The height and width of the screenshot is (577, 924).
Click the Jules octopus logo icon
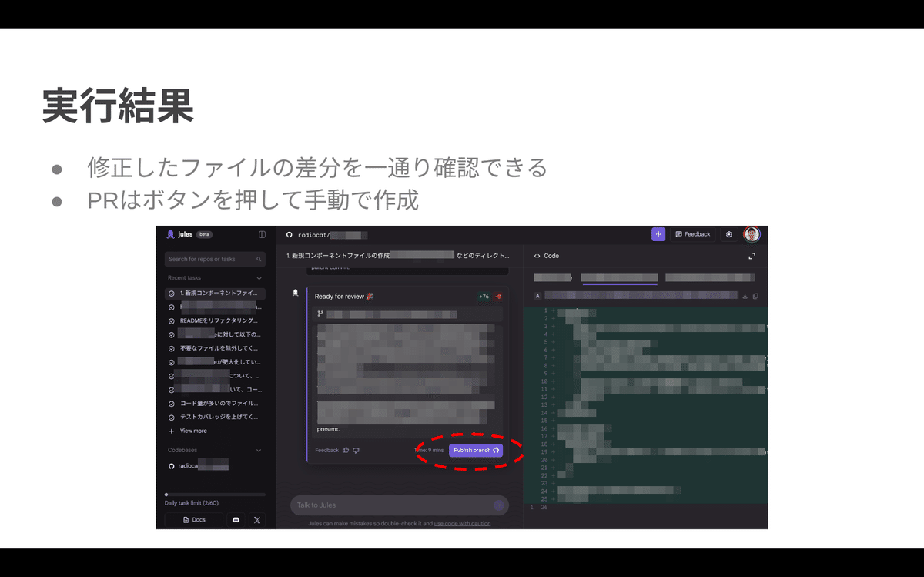(169, 234)
